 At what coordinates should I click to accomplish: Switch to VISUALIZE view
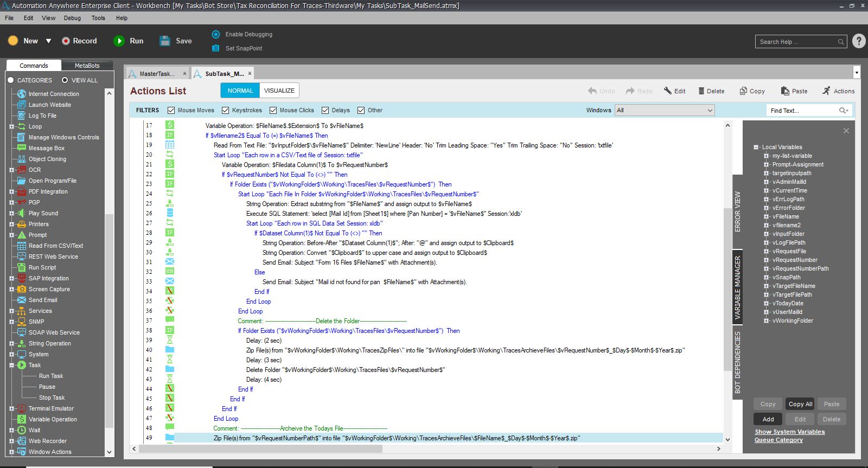279,91
